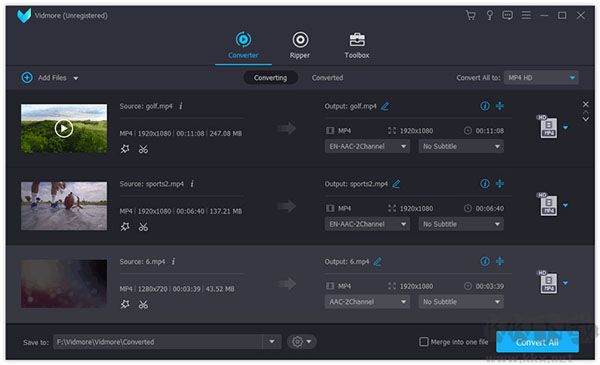Play the golf.mp4 video thumbnail
The height and width of the screenshot is (365, 600).
point(64,128)
